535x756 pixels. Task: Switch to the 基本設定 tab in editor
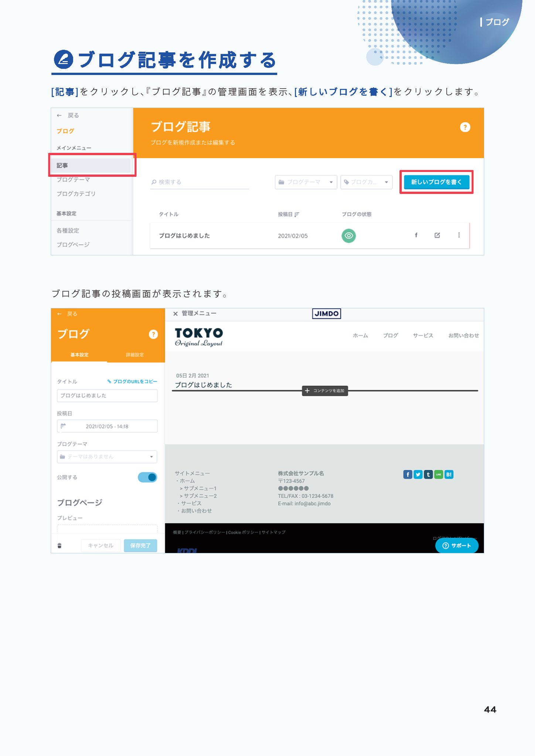click(79, 355)
